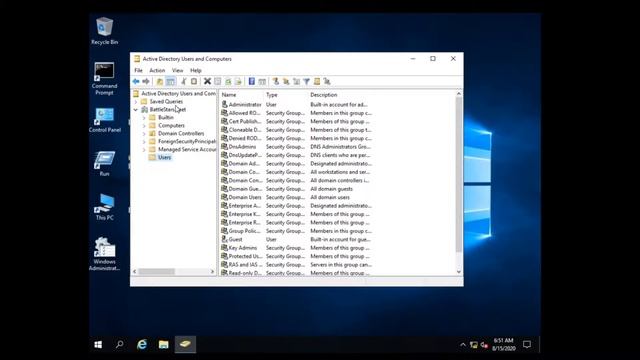Screen dimensions: 640x360
Task: Open the Action menu
Action: coord(157,71)
